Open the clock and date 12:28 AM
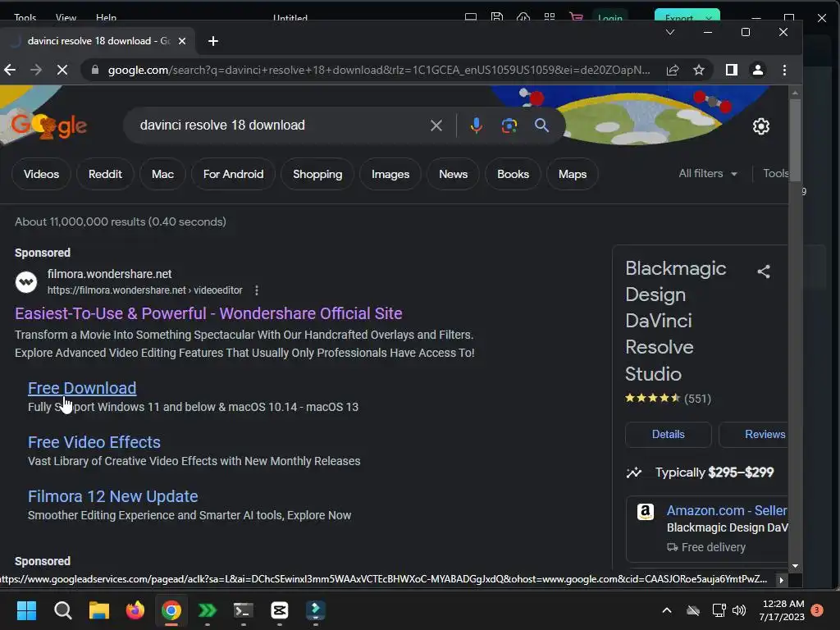This screenshot has height=630, width=840. [782, 610]
